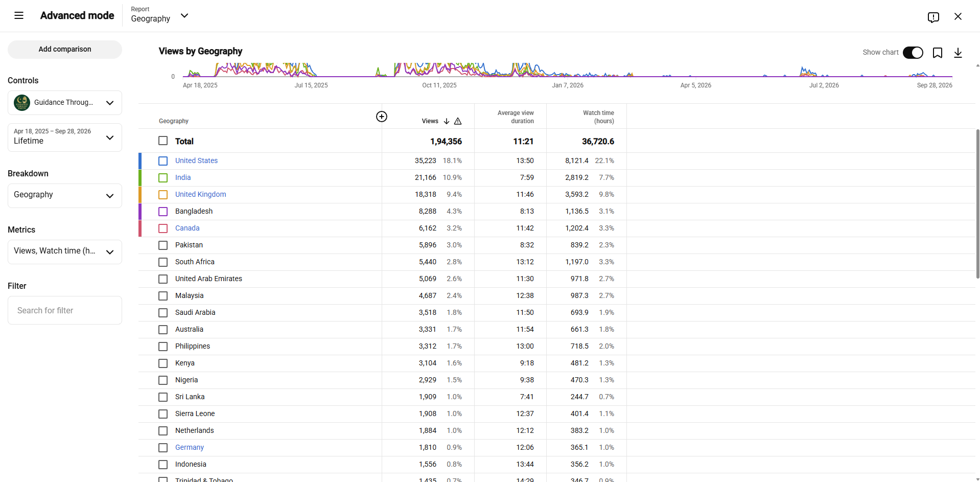Open the Lifetime date range dropdown
The width and height of the screenshot is (980, 482).
[65, 137]
